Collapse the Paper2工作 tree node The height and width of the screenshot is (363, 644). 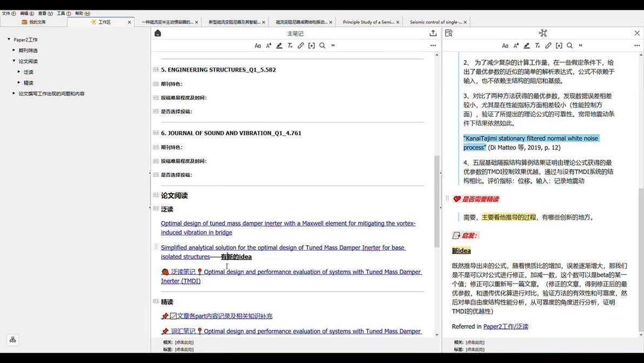[x=9, y=39]
